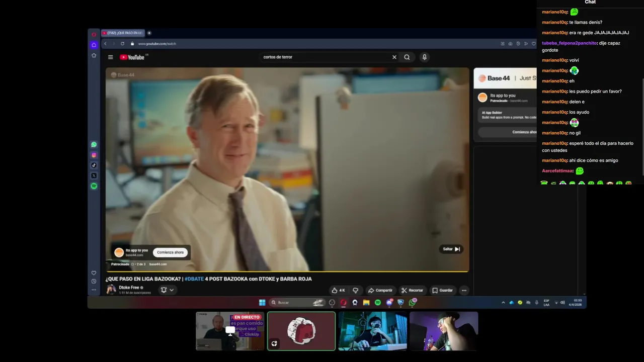Click the Dtoke Free channel avatar
Viewport: 644px width, 362px height.
tap(111, 290)
